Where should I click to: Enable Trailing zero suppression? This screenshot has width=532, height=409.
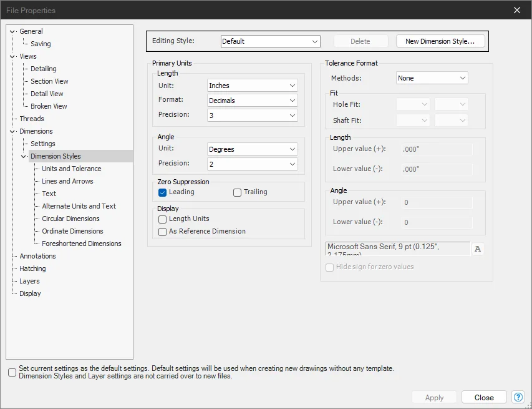click(x=237, y=192)
